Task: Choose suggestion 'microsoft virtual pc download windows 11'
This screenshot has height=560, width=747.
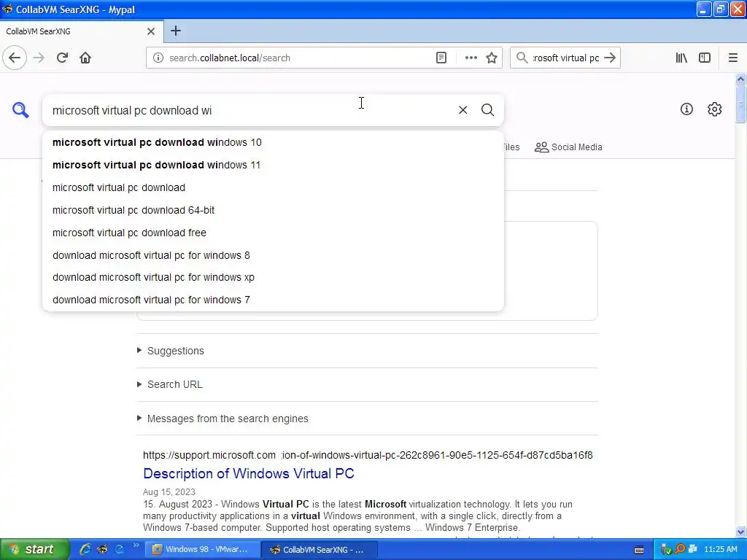Action: coord(273,165)
